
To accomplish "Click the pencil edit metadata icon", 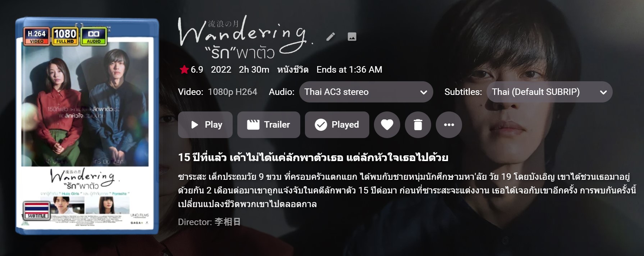I will click(330, 37).
